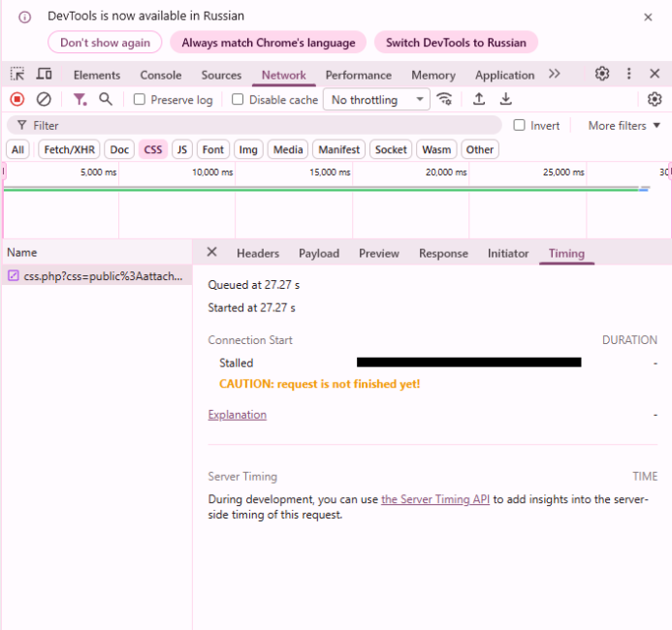This screenshot has width=672, height=630.
Task: Click Always match Chrome's language
Action: 269,43
